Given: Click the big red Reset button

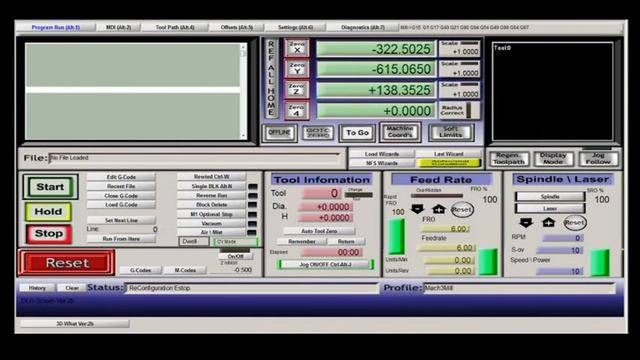Looking at the screenshot, I should [x=67, y=263].
